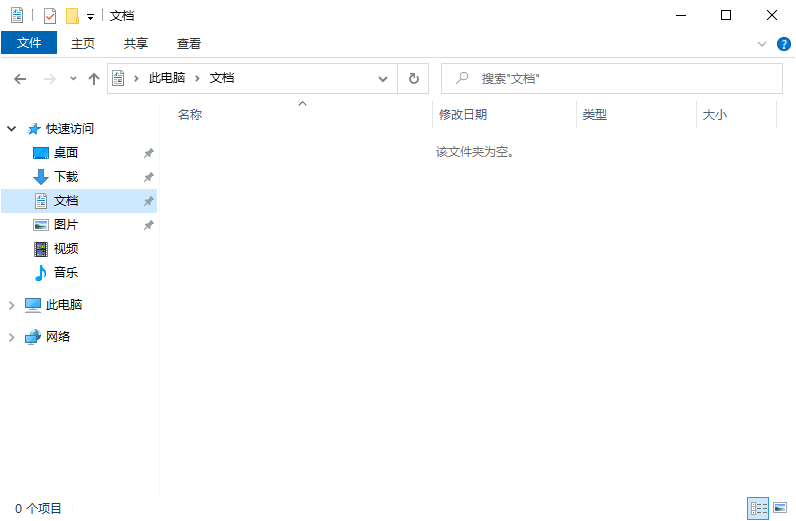796x521 pixels.
Task: Open 下载 folder in quick access
Action: click(66, 177)
